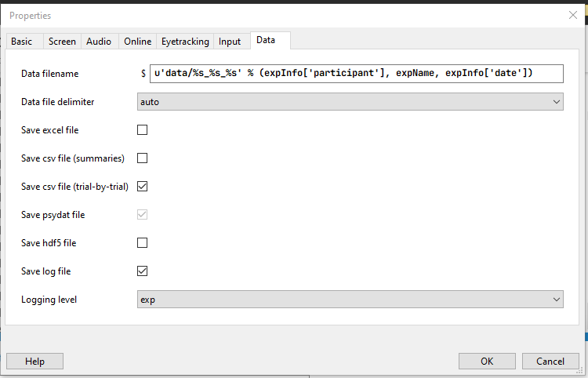Viewport: 588px width, 378px height.
Task: Select the Audio tab
Action: point(100,42)
